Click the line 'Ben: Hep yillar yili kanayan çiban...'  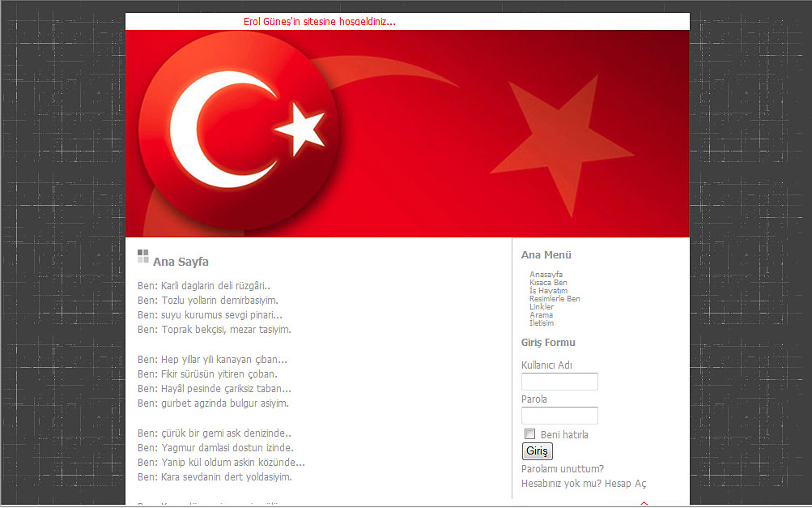(x=212, y=359)
